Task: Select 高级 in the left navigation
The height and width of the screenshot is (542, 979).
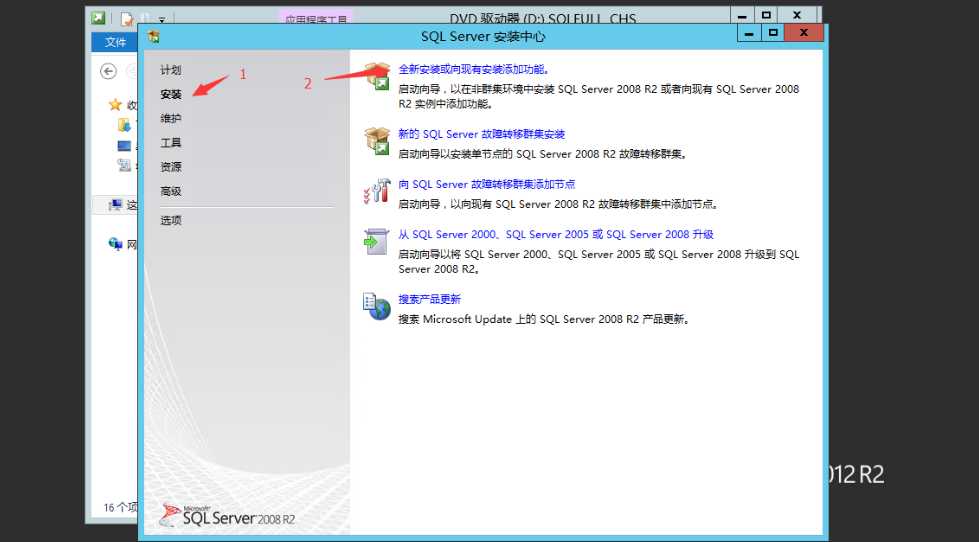Action: click(x=170, y=191)
